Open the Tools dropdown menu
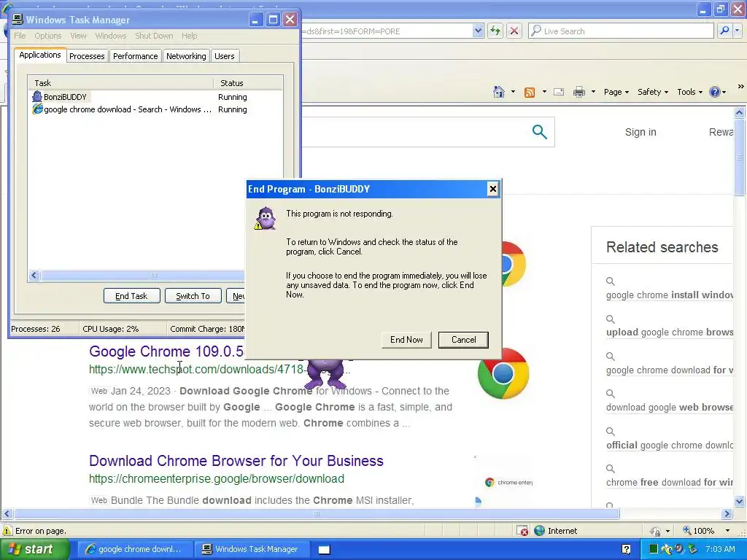 (689, 92)
